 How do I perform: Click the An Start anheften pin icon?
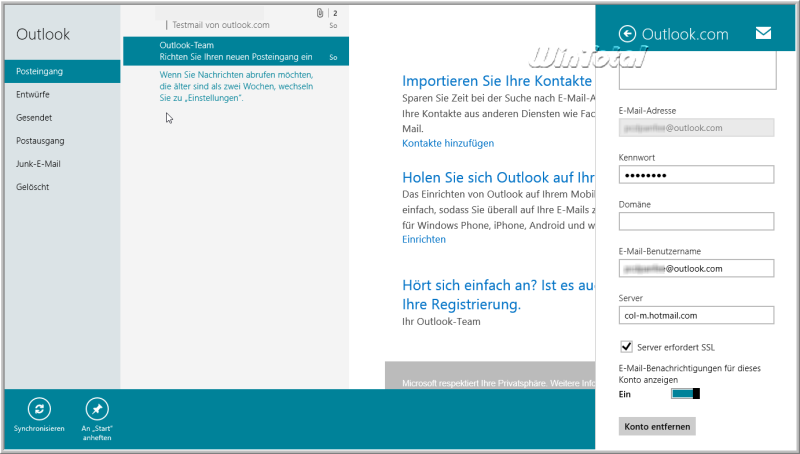coord(97,409)
